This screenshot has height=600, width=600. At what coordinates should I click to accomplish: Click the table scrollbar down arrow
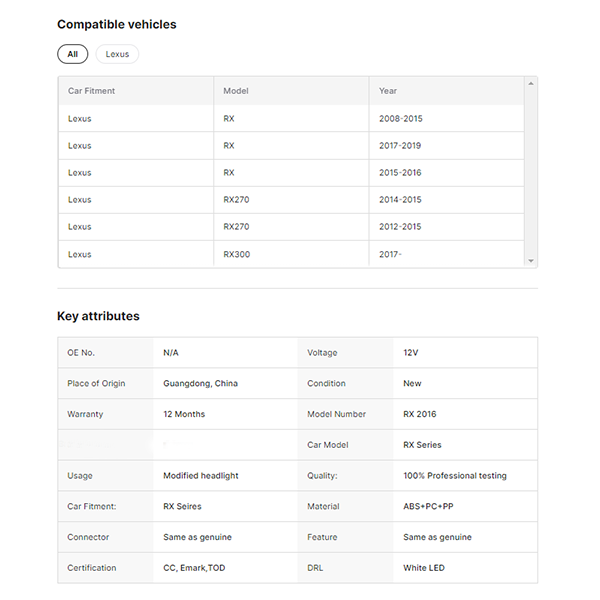point(531,260)
